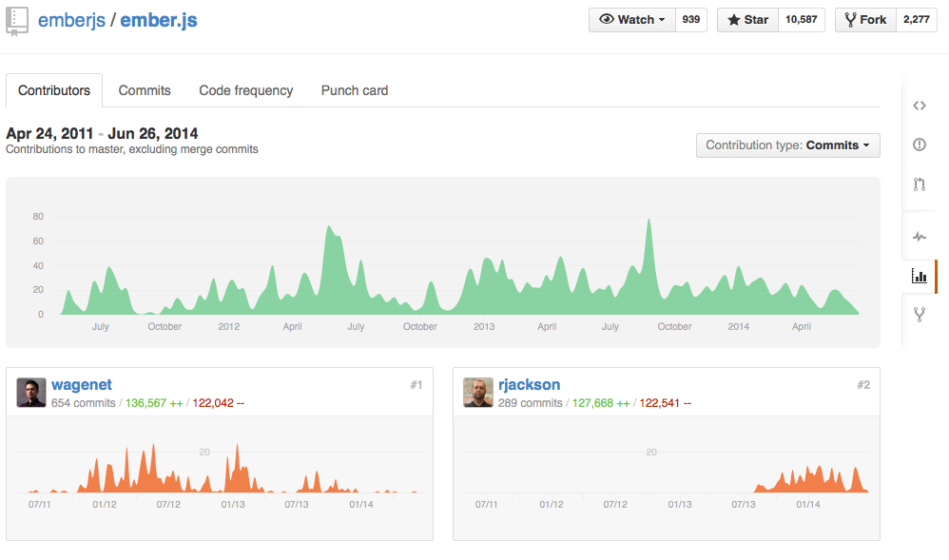Open wagenet's profile link

click(x=82, y=384)
